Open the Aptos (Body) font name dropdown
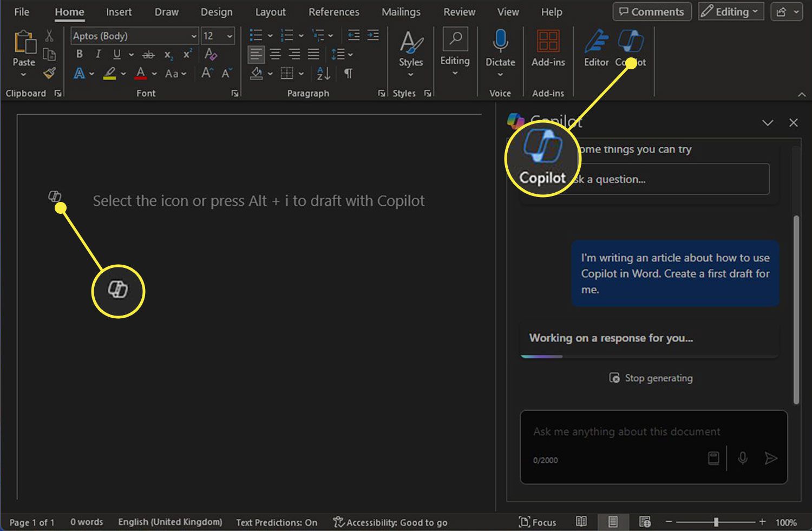The width and height of the screenshot is (812, 531). click(x=194, y=36)
